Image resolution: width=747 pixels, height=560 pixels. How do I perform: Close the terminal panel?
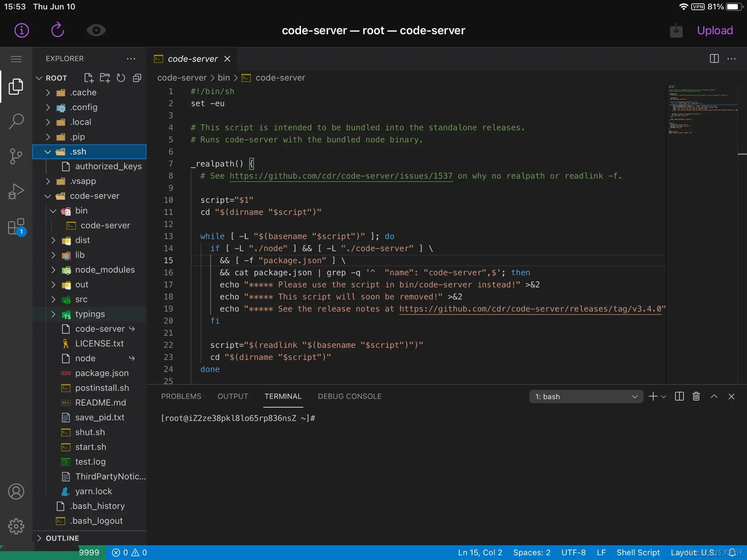coord(732,396)
